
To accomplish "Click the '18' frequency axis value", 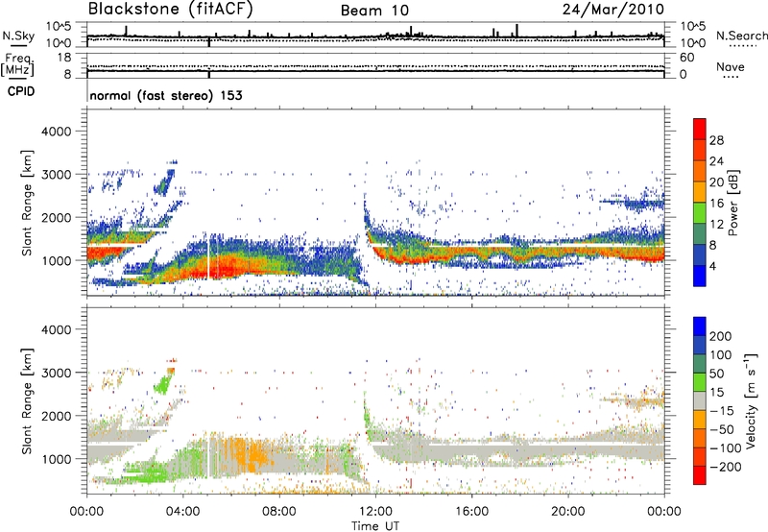I will point(64,58).
